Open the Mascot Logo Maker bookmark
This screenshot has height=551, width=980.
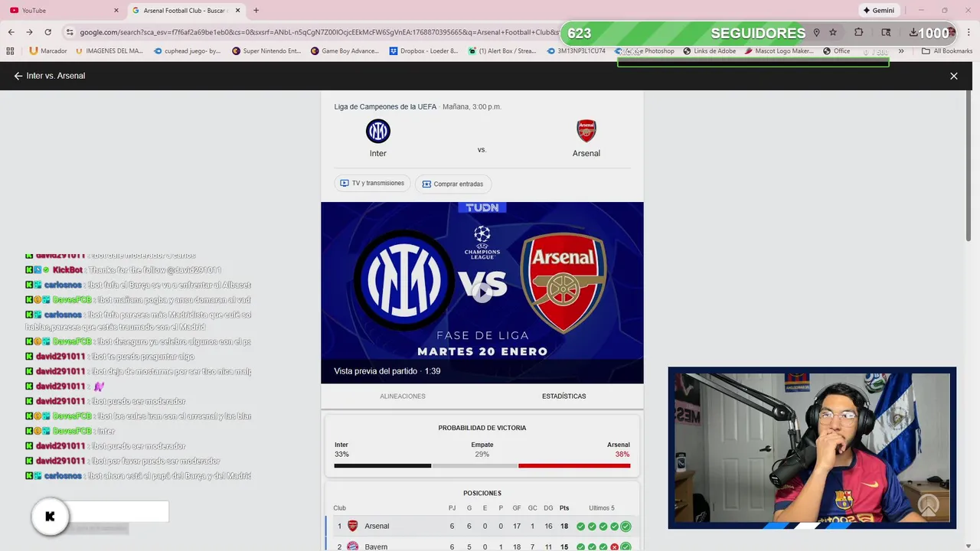[779, 51]
